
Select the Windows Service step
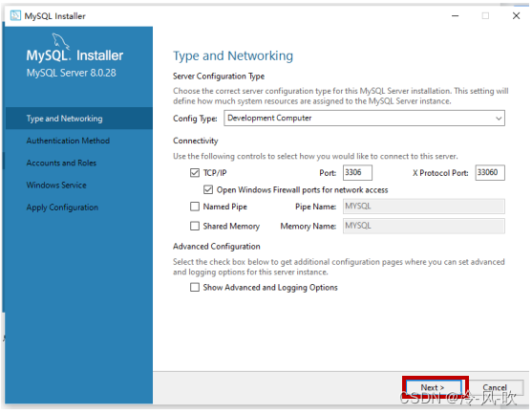[56, 186]
